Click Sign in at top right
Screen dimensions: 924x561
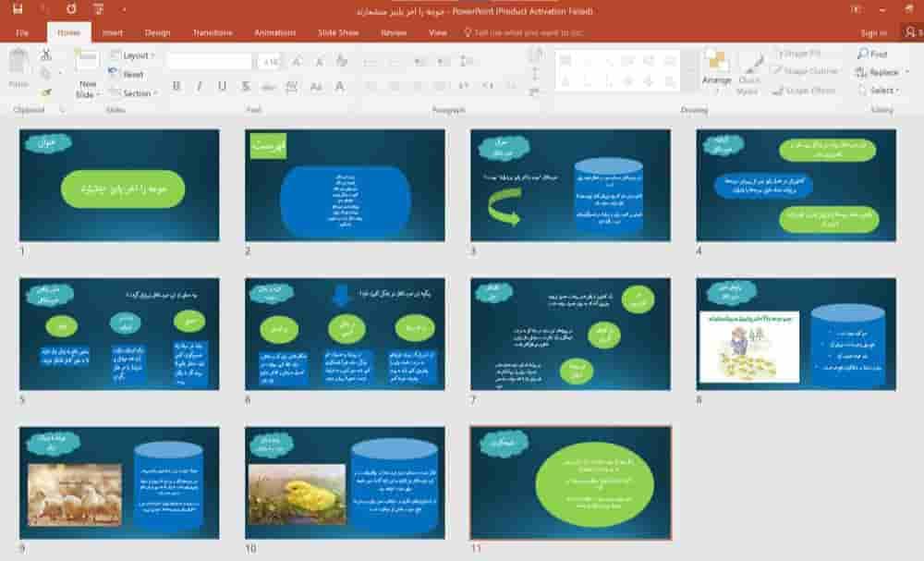pyautogui.click(x=873, y=33)
